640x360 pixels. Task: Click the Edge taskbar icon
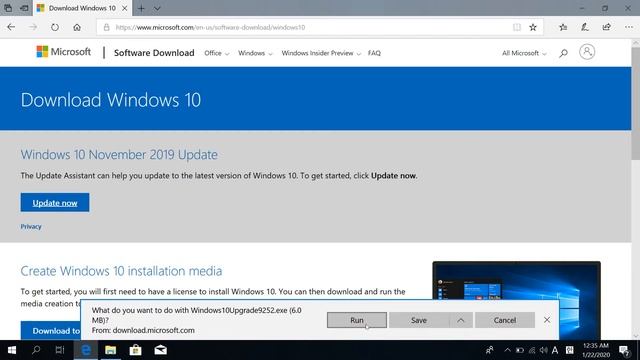tap(86, 350)
